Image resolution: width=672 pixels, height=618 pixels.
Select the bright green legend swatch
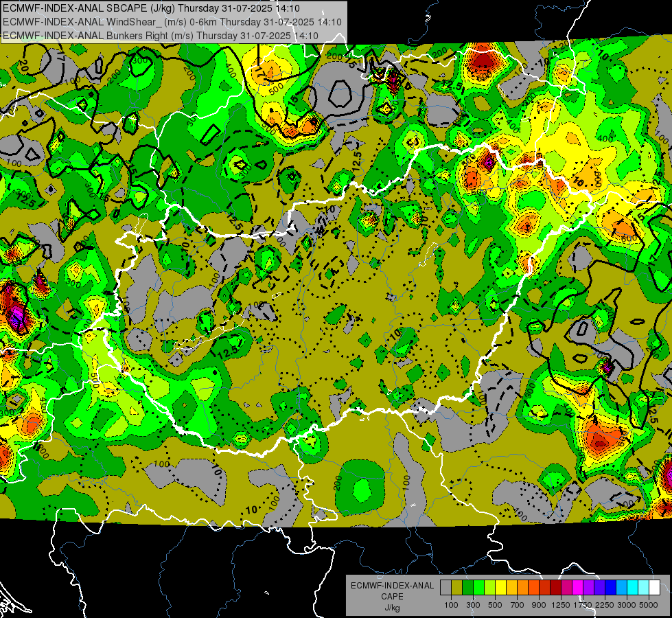(x=478, y=587)
